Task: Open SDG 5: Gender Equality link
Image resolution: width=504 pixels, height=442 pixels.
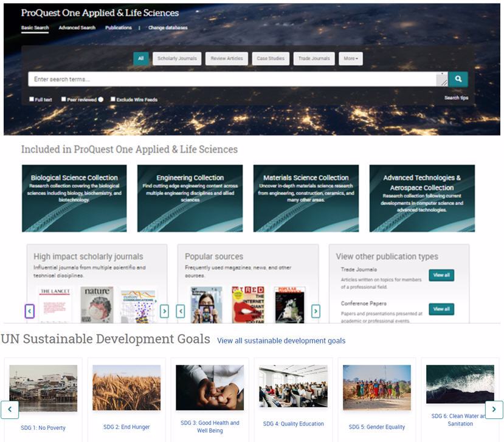Action: [x=377, y=427]
